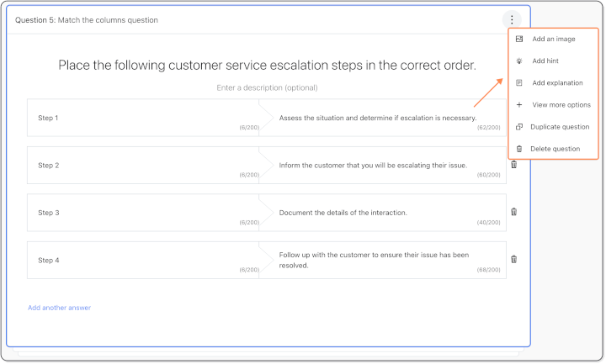Click the trash icon beside Step 2
The width and height of the screenshot is (606, 364).
(x=513, y=165)
